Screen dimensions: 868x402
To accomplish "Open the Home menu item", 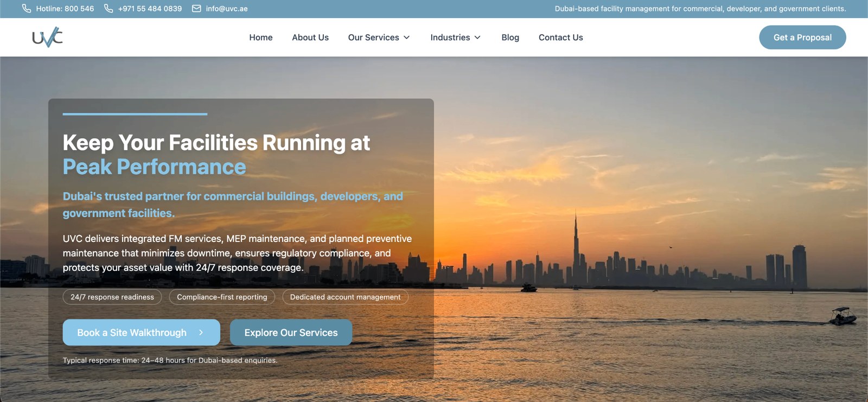I will point(261,37).
